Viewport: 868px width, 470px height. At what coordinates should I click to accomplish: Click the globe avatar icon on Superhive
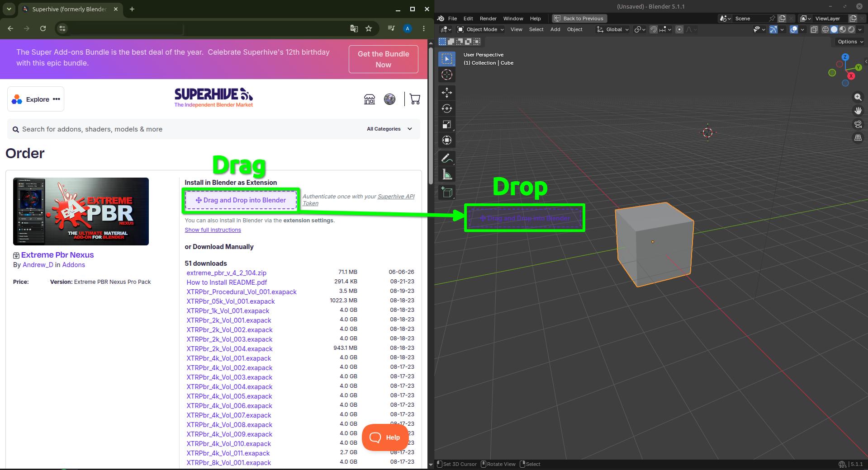tap(389, 99)
